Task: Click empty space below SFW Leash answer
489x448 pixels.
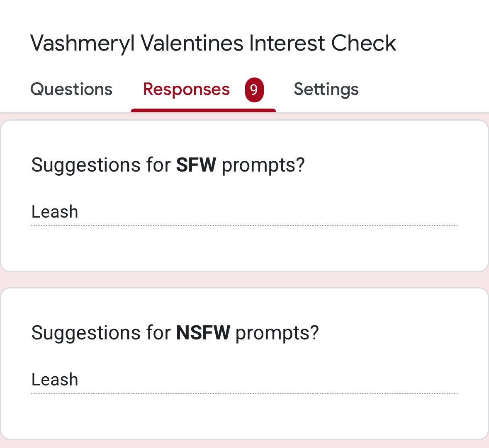Action: click(245, 249)
